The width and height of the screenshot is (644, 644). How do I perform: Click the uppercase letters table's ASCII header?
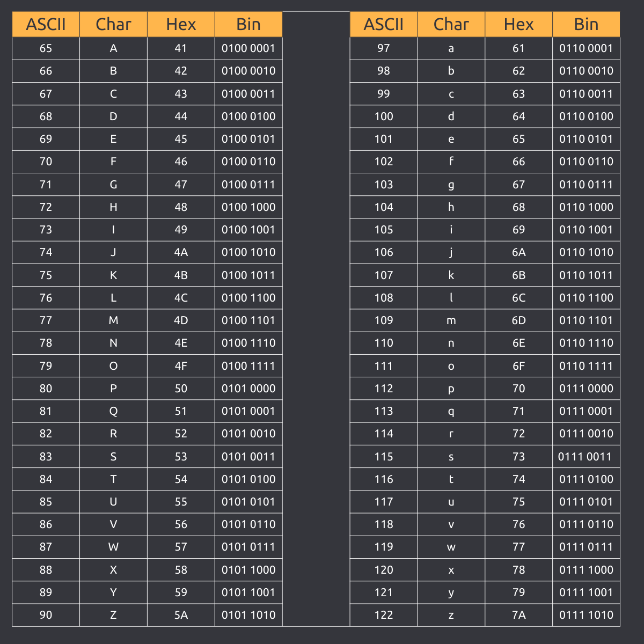(x=46, y=24)
